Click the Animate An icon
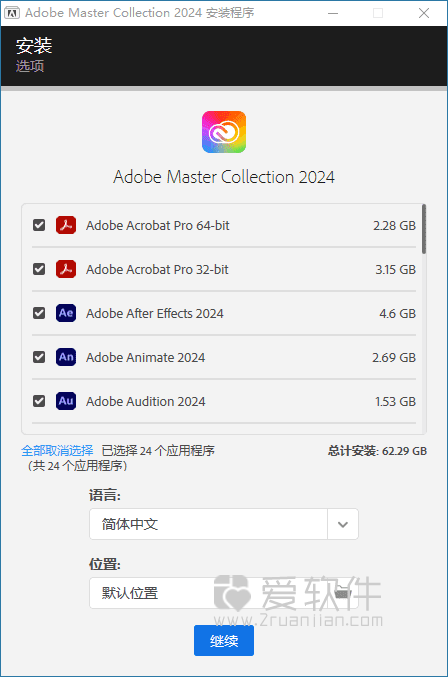 [66, 357]
